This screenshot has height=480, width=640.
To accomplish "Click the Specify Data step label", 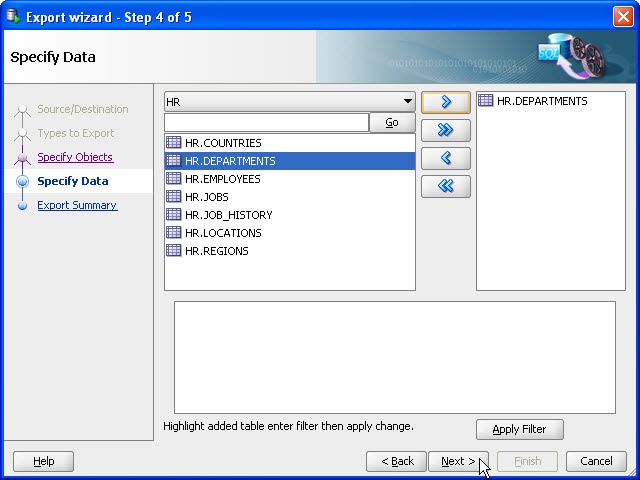I will coord(73,181).
